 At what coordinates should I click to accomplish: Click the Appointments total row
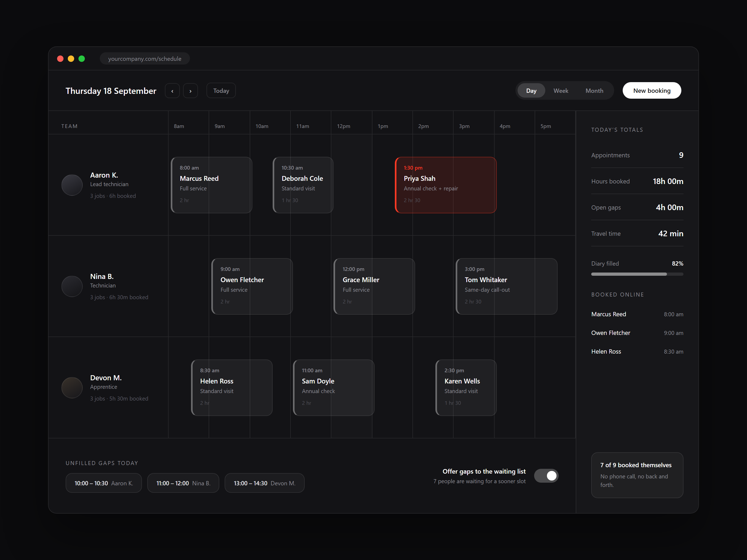(x=637, y=155)
